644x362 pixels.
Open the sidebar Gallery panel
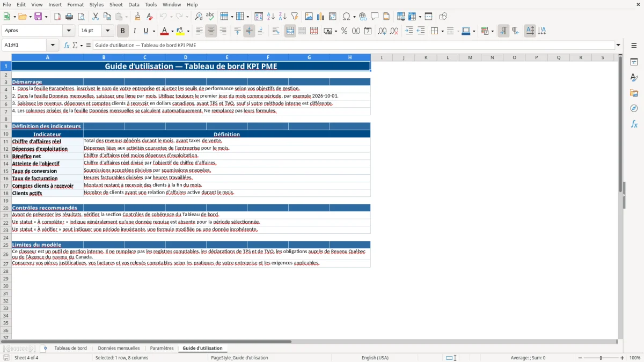634,93
